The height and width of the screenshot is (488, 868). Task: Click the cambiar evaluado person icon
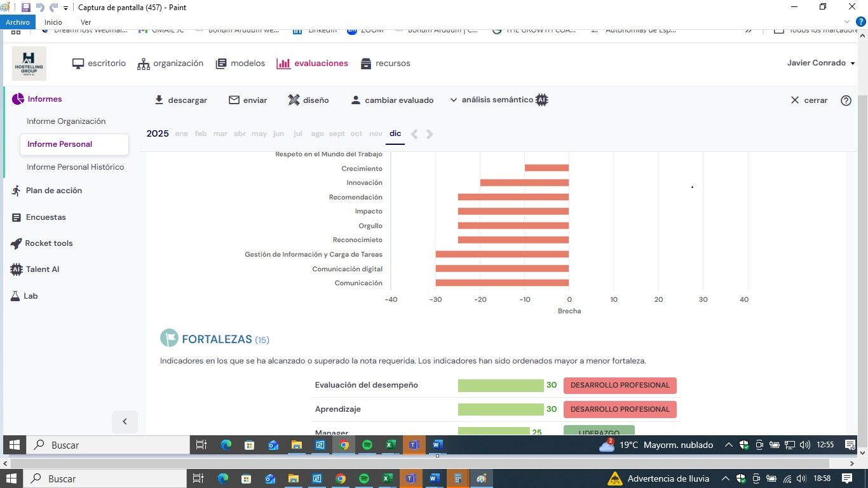tap(356, 100)
